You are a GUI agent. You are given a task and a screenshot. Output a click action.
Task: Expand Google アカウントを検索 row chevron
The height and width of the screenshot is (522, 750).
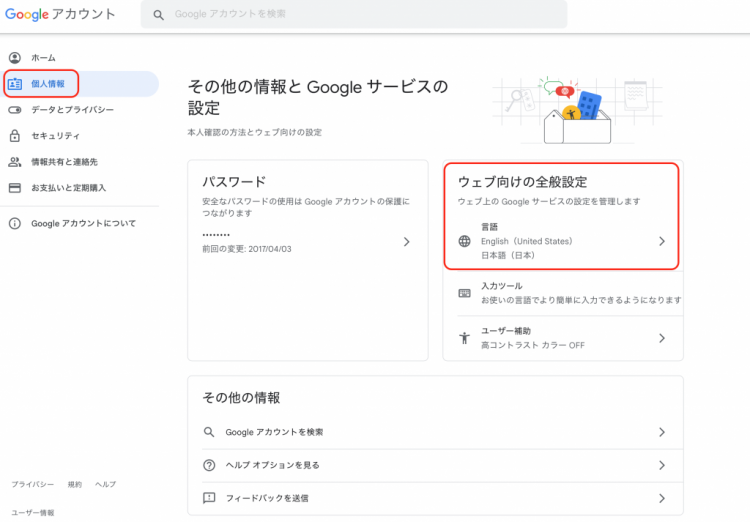pyautogui.click(x=662, y=432)
